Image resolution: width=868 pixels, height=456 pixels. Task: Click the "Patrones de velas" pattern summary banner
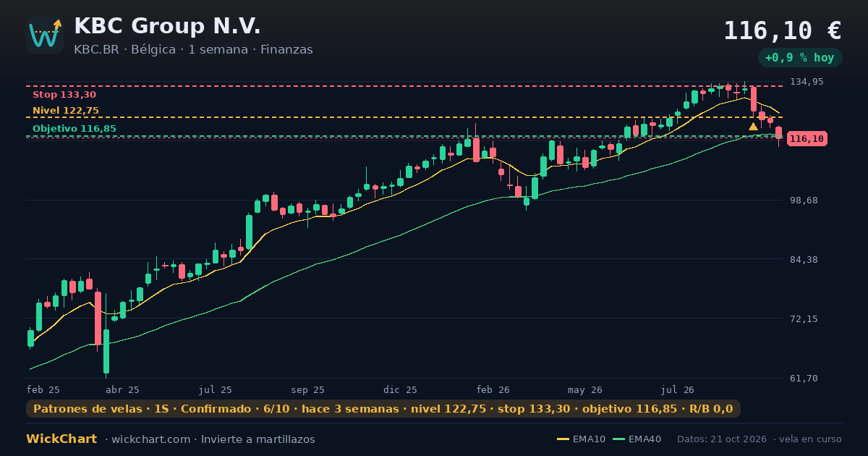[383, 409]
